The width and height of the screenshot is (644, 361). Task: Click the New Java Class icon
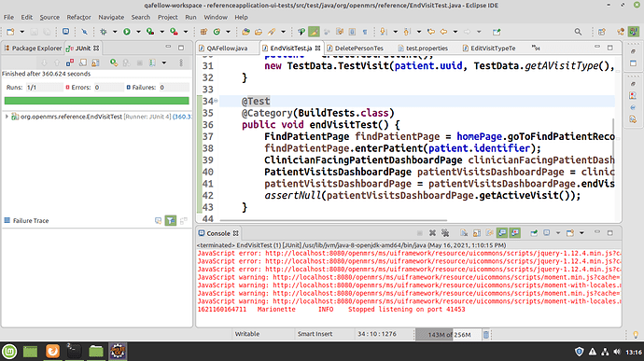point(217,32)
